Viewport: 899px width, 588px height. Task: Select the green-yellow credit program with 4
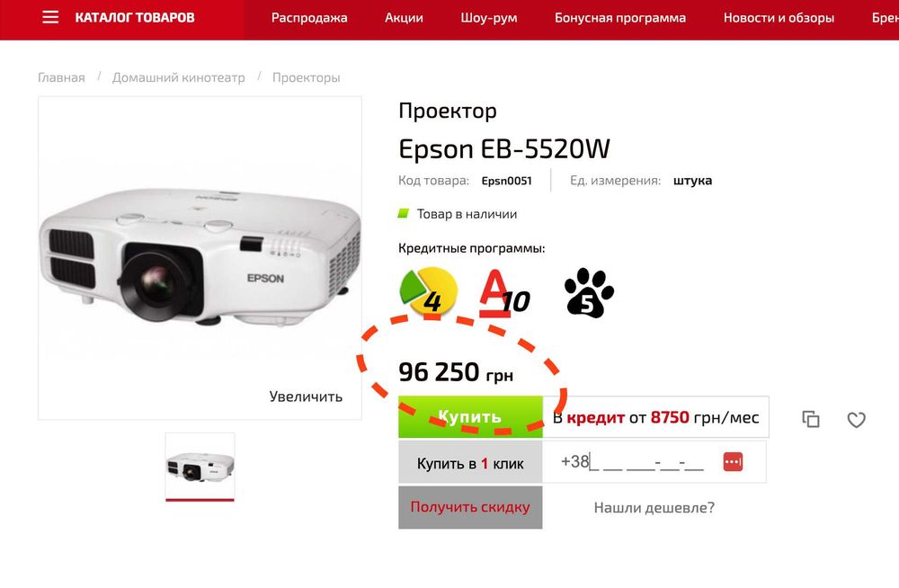coord(428,290)
